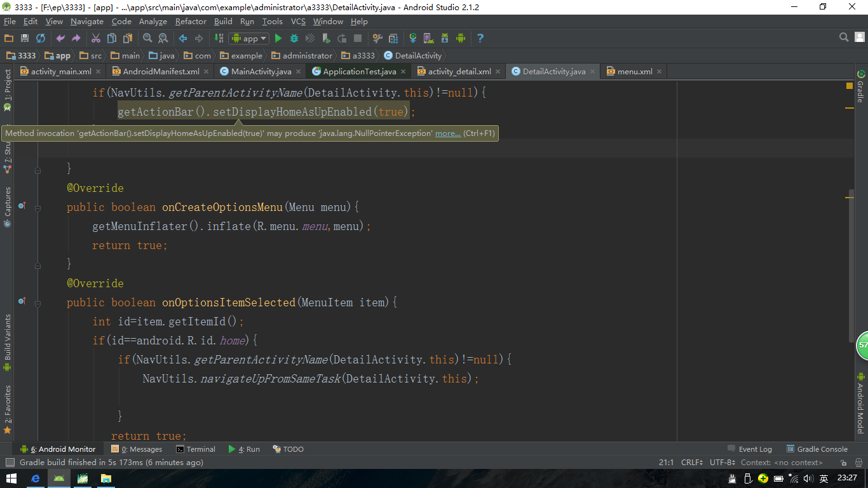
Task: Close the AndroidManifest.xml tab
Action: pos(206,72)
